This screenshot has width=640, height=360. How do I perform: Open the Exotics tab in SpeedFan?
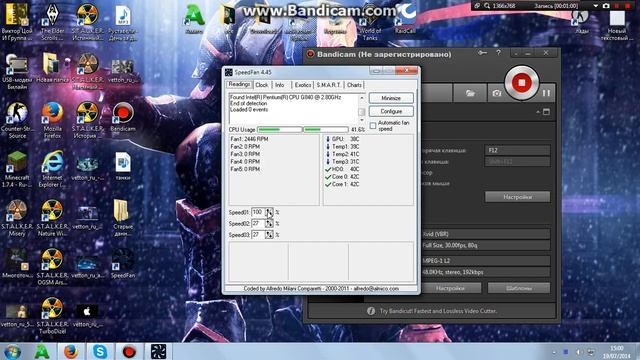(x=303, y=85)
